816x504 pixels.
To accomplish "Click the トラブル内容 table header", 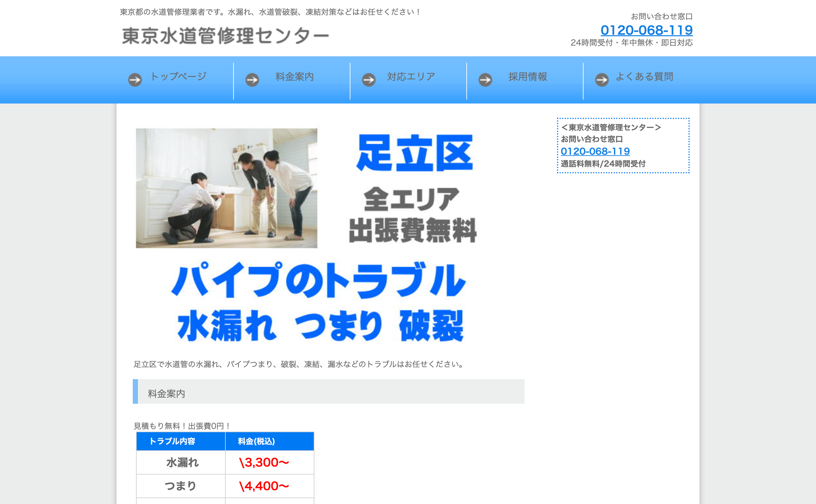I will coord(181,441).
